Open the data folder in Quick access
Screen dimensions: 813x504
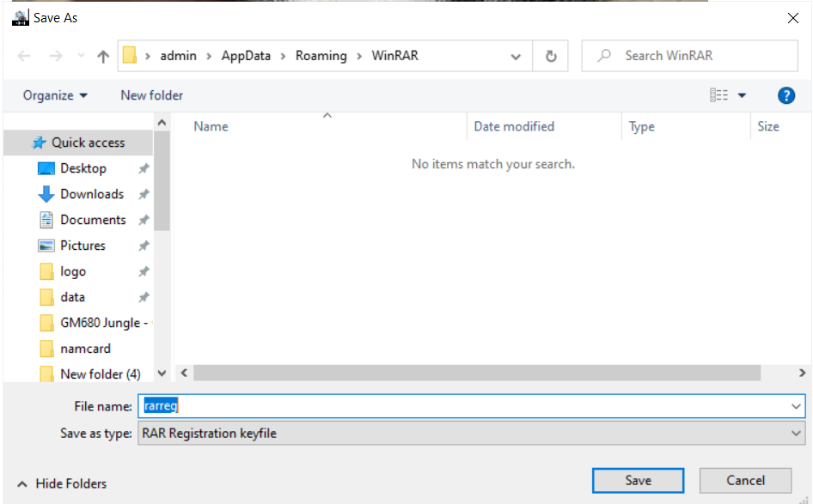[x=72, y=297]
